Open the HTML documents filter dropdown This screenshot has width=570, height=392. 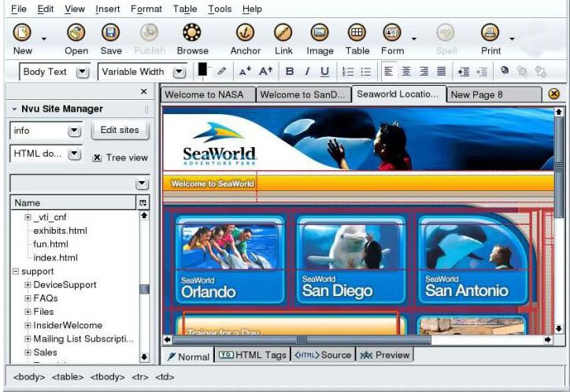pos(74,153)
